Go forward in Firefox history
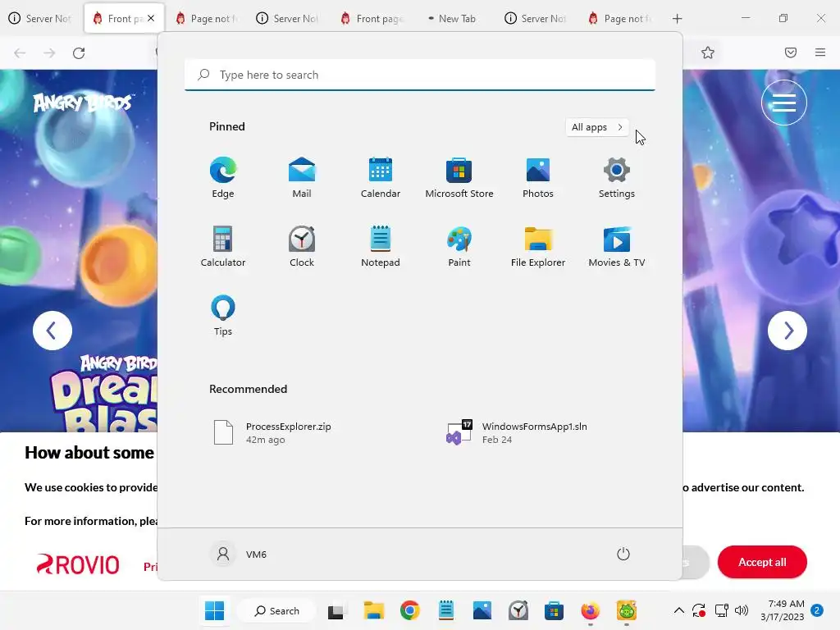The image size is (840, 630). click(x=49, y=53)
